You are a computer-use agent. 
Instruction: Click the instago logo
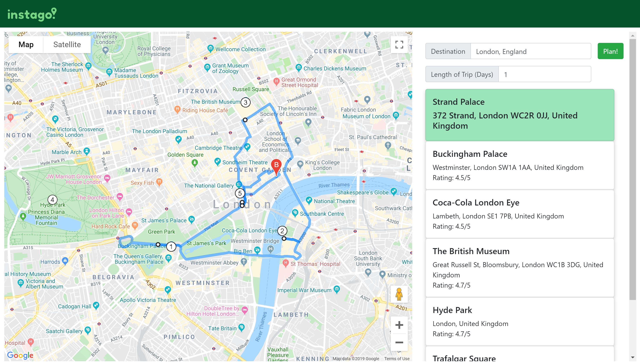click(x=32, y=14)
